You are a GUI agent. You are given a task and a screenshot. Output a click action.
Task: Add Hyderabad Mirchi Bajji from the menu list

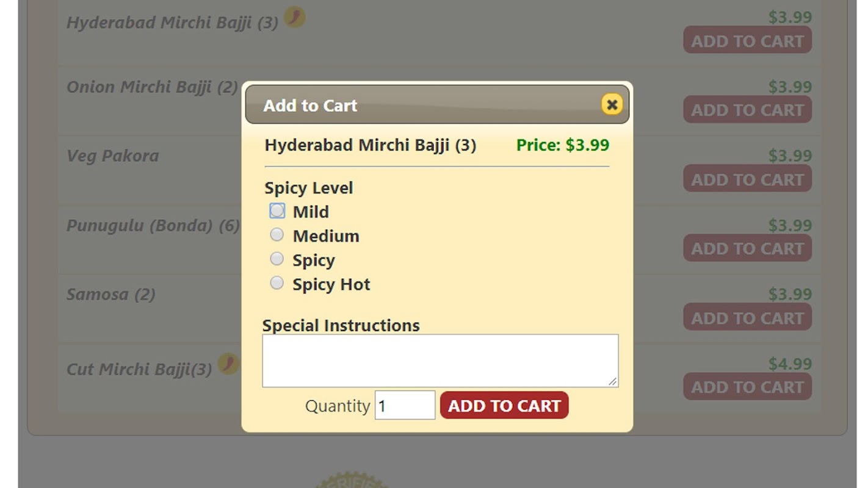coord(747,41)
